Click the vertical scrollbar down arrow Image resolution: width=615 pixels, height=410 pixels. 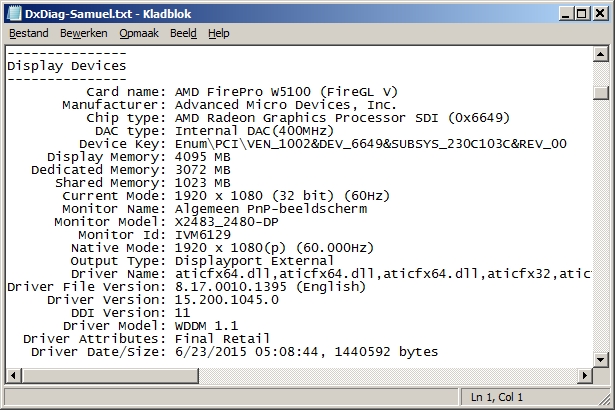pyautogui.click(x=600, y=359)
